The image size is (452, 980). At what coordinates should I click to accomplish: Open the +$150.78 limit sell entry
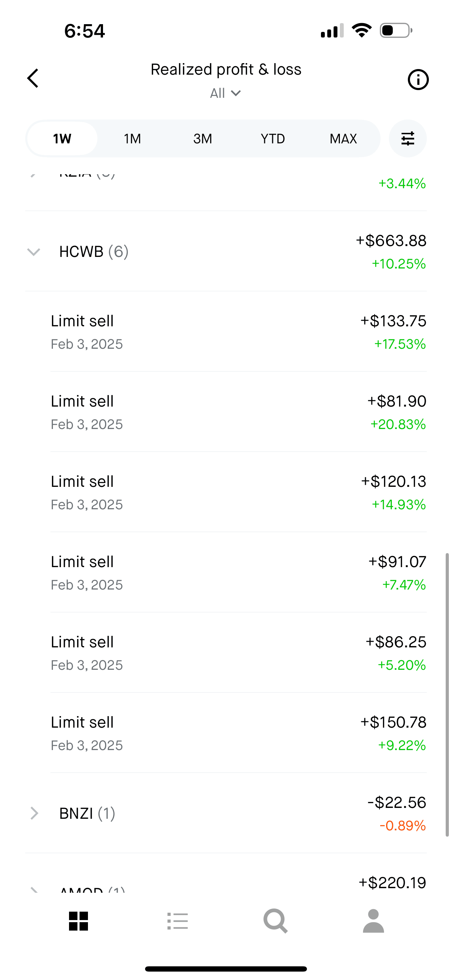click(x=238, y=733)
